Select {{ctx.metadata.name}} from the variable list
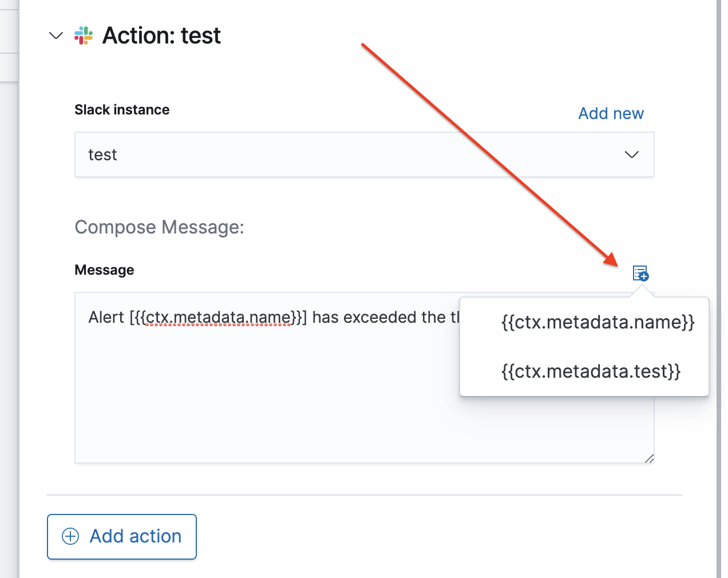The height and width of the screenshot is (578, 728). pyautogui.click(x=598, y=322)
